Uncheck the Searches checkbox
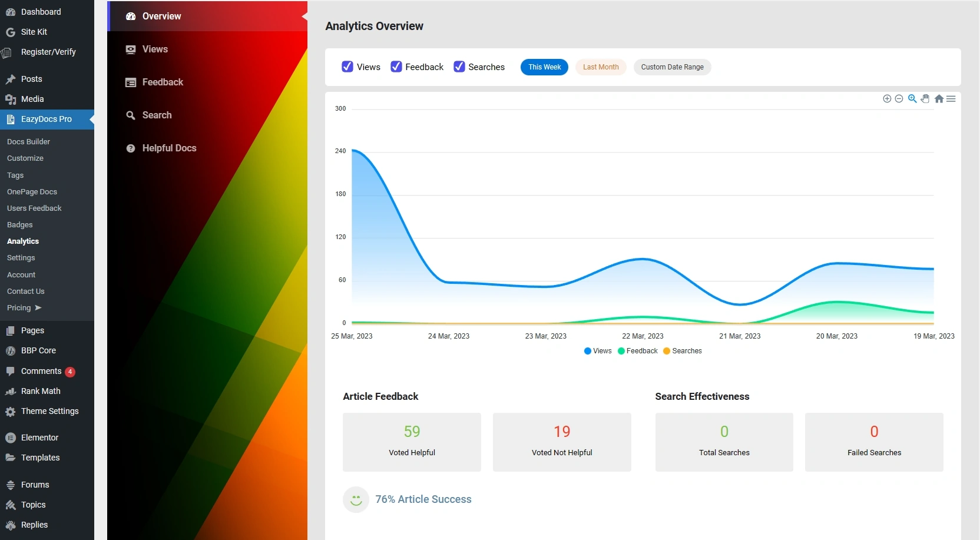The image size is (980, 540). click(459, 67)
